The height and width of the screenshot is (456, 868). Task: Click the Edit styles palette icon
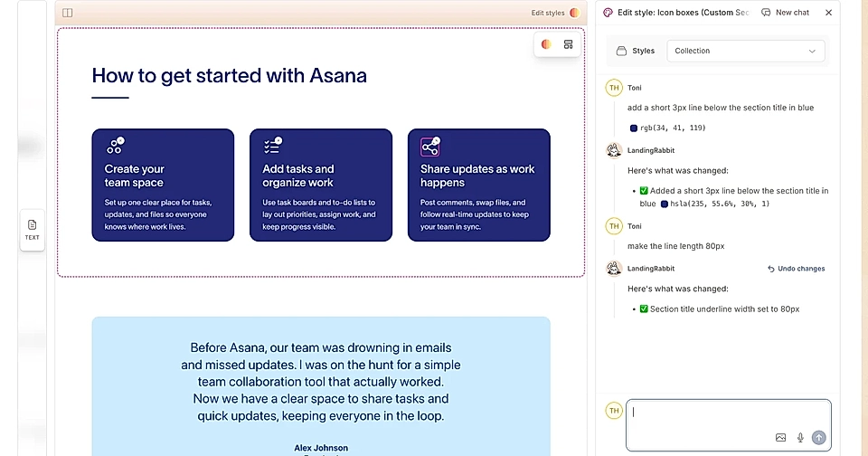click(575, 13)
